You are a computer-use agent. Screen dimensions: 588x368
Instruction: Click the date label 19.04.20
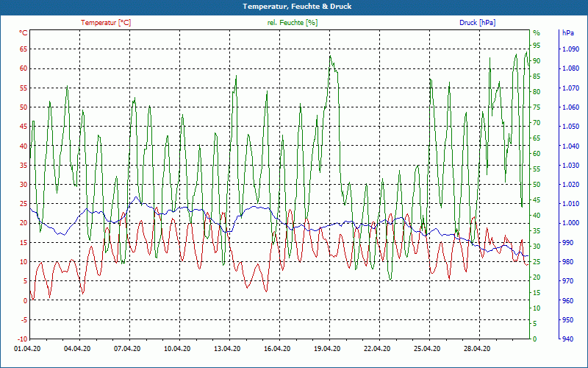coord(327,349)
